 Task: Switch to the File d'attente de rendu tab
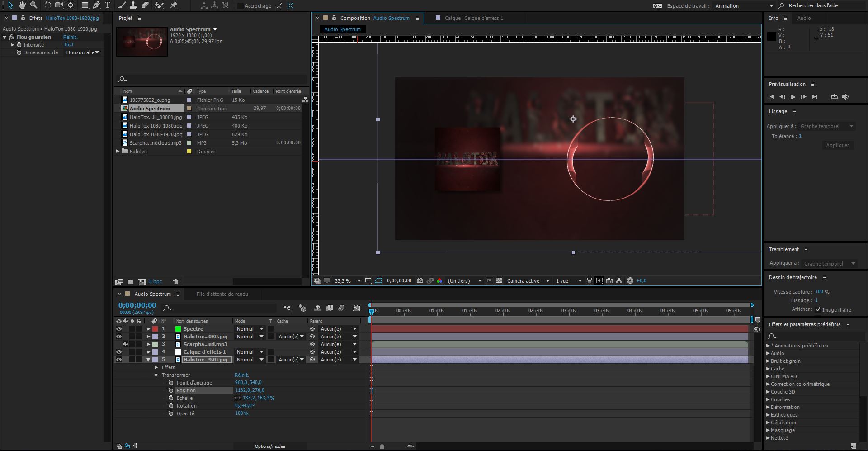click(222, 294)
